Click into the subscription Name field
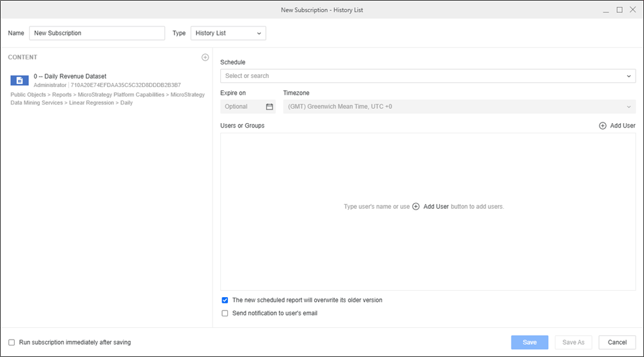This screenshot has height=357, width=644. click(x=97, y=33)
